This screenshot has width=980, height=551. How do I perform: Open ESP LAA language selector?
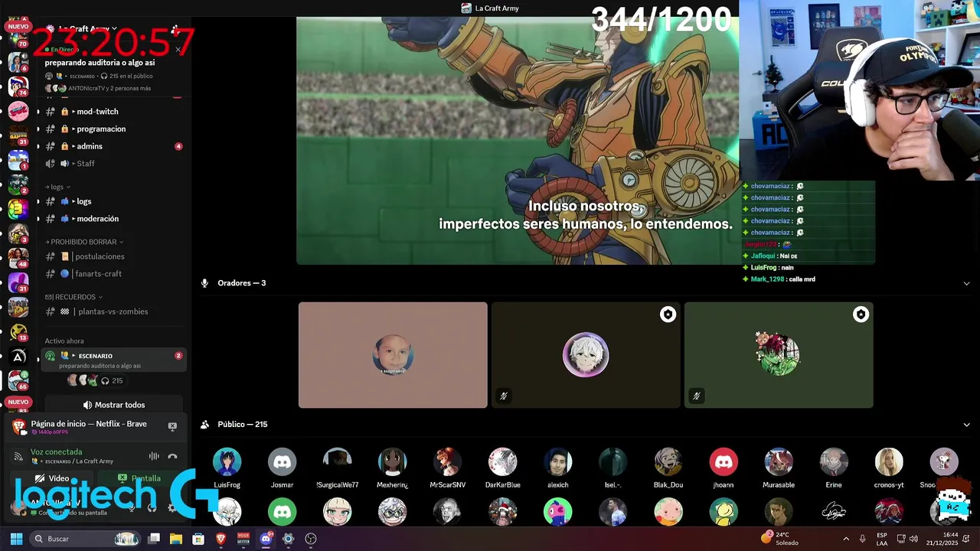point(882,539)
